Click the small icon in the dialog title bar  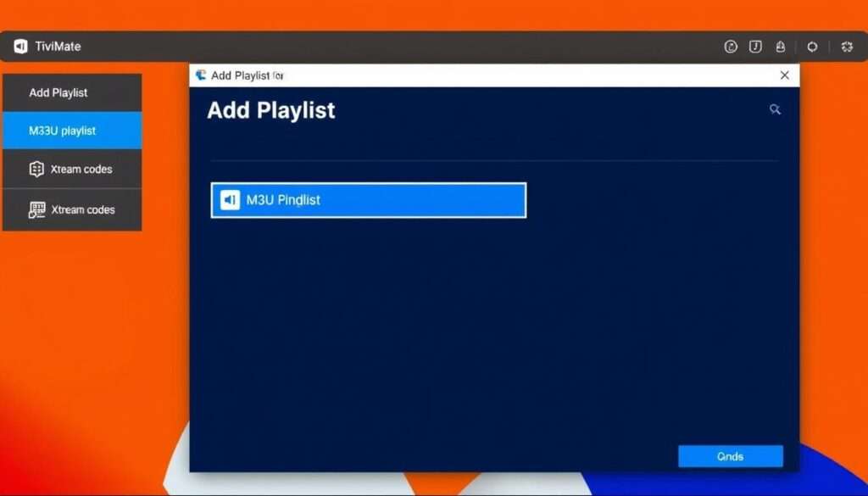point(201,75)
